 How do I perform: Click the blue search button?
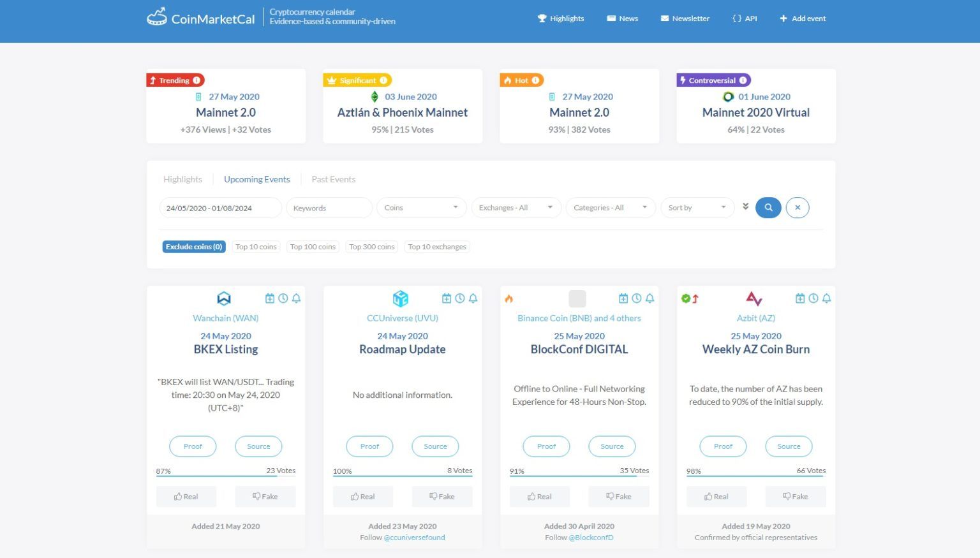[768, 207]
